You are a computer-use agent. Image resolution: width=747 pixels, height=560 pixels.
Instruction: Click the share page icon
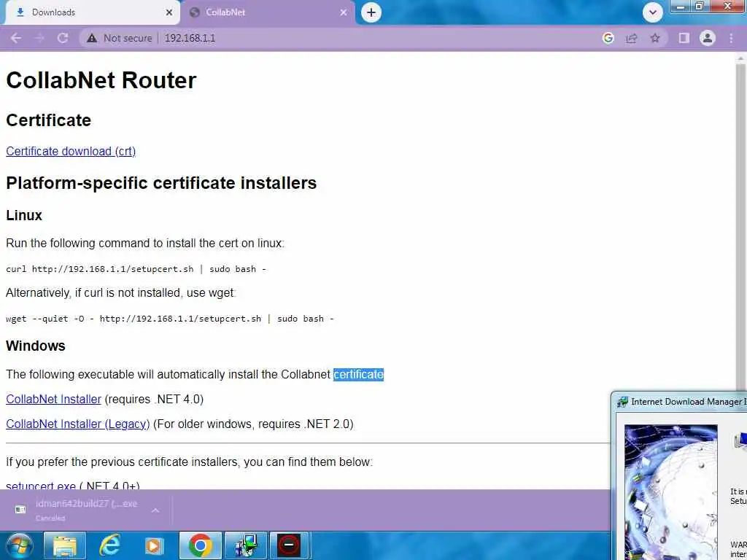tap(632, 38)
